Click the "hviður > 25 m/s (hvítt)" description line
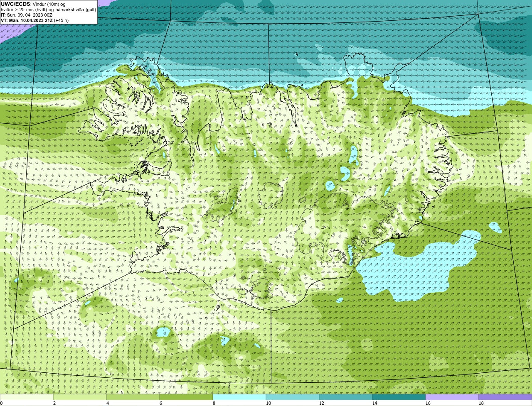 [49, 10]
